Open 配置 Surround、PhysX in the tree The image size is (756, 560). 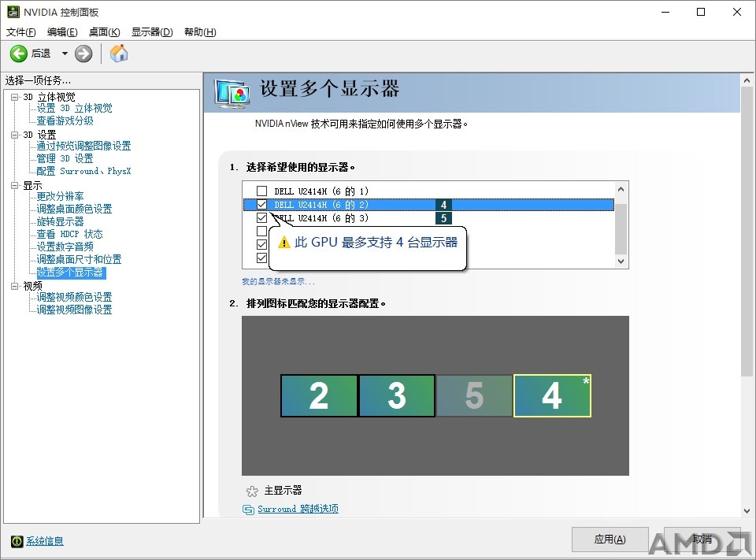click(x=84, y=171)
